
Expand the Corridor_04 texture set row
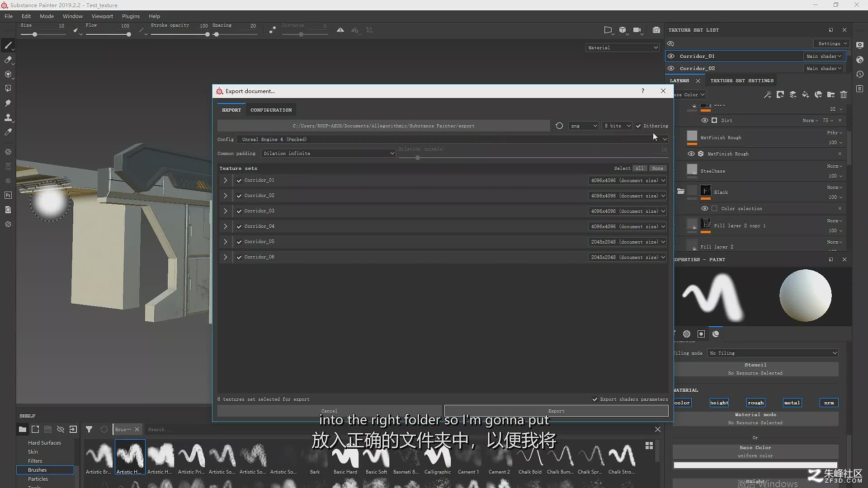click(x=225, y=226)
